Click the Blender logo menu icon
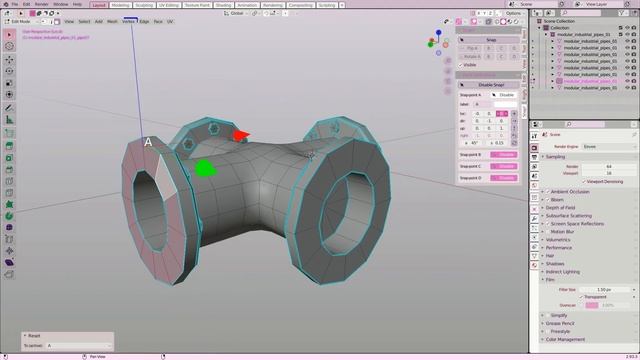This screenshot has width=640, height=360. click(x=5, y=4)
